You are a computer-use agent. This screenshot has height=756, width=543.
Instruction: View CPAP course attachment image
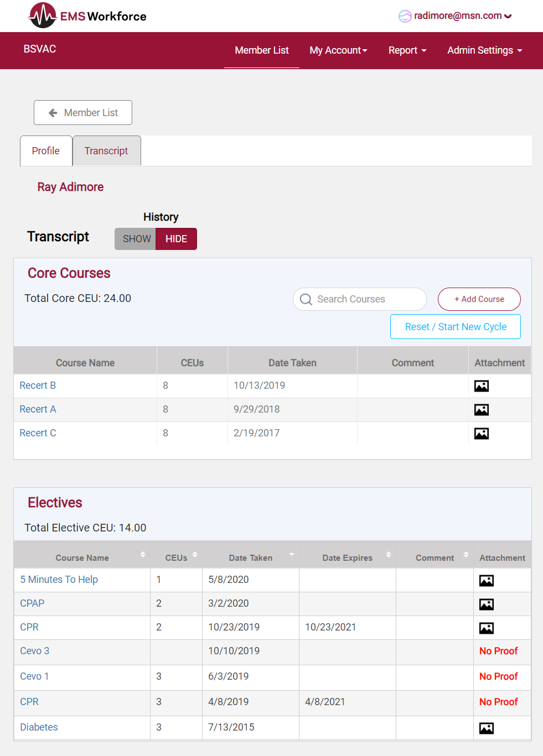486,604
